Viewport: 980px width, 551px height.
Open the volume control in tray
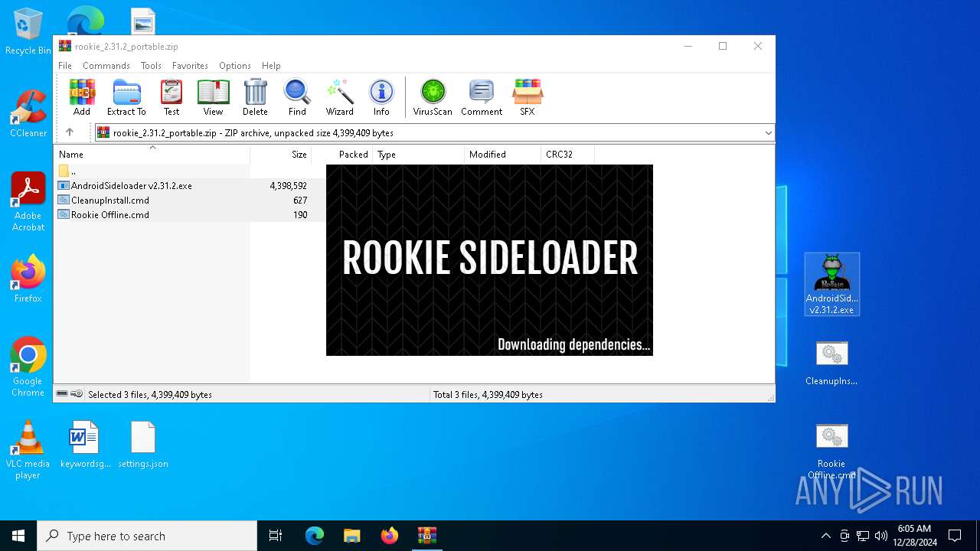click(x=881, y=536)
